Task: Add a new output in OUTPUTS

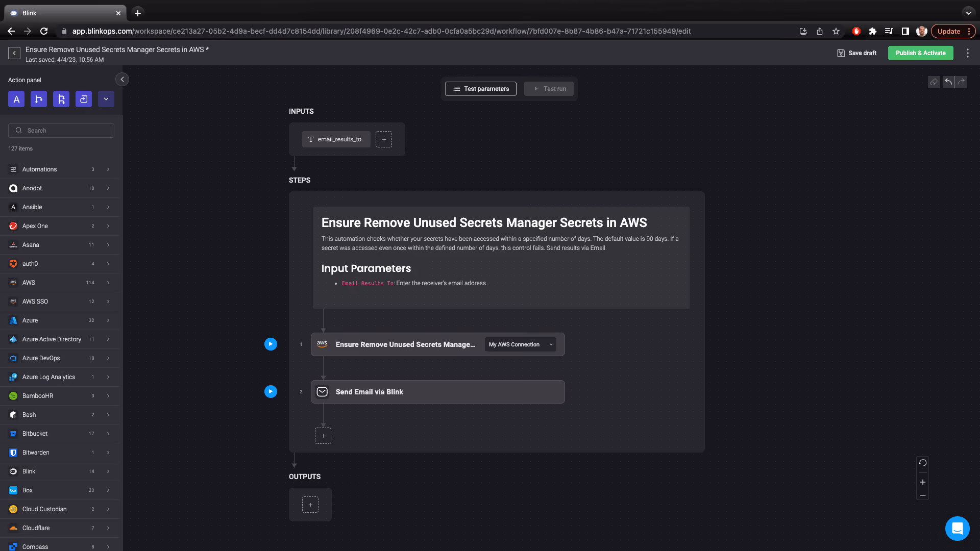Action: 310,505
